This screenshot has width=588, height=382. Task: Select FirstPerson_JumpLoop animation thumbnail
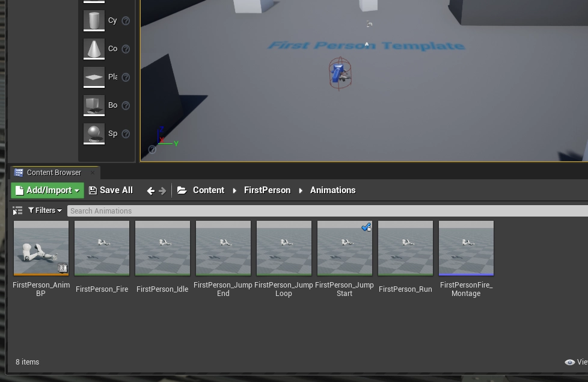click(284, 248)
